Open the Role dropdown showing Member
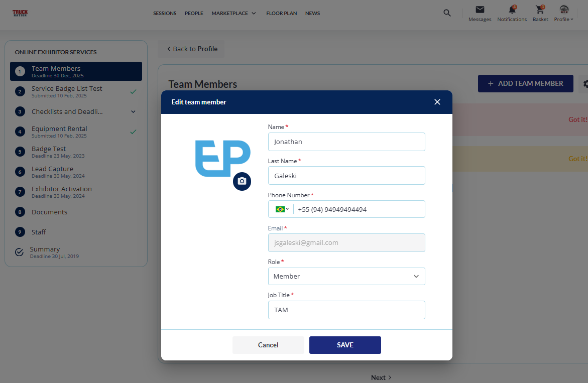 pyautogui.click(x=346, y=276)
